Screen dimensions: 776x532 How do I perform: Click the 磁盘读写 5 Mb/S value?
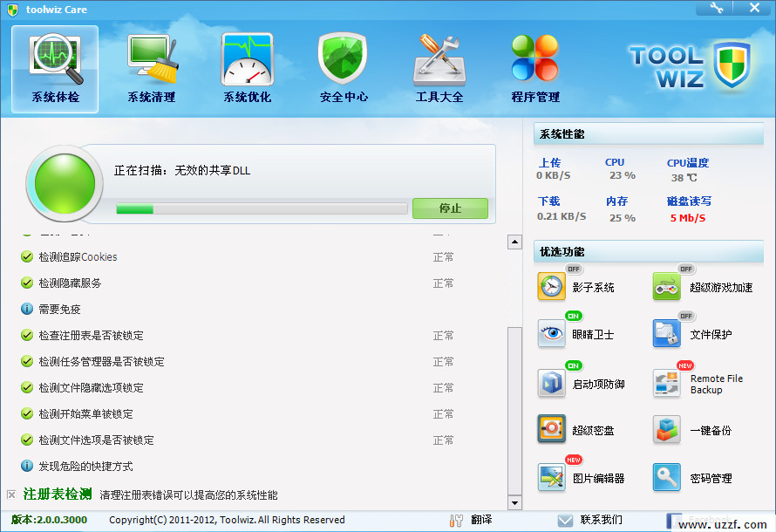tap(688, 218)
